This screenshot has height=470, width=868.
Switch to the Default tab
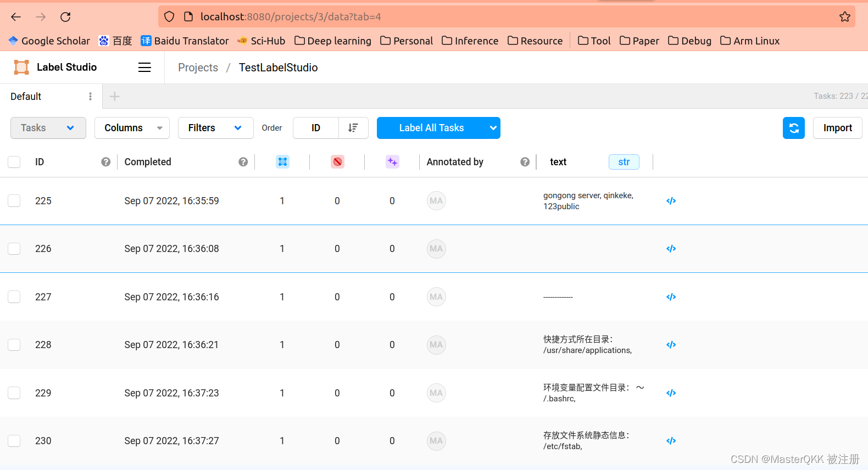point(26,97)
